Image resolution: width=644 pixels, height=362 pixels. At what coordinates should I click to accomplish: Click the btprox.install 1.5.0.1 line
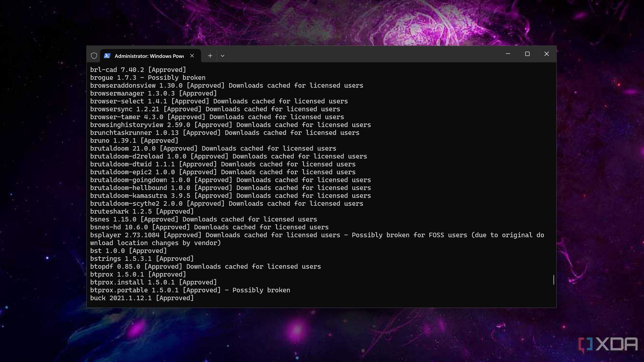coord(153,282)
